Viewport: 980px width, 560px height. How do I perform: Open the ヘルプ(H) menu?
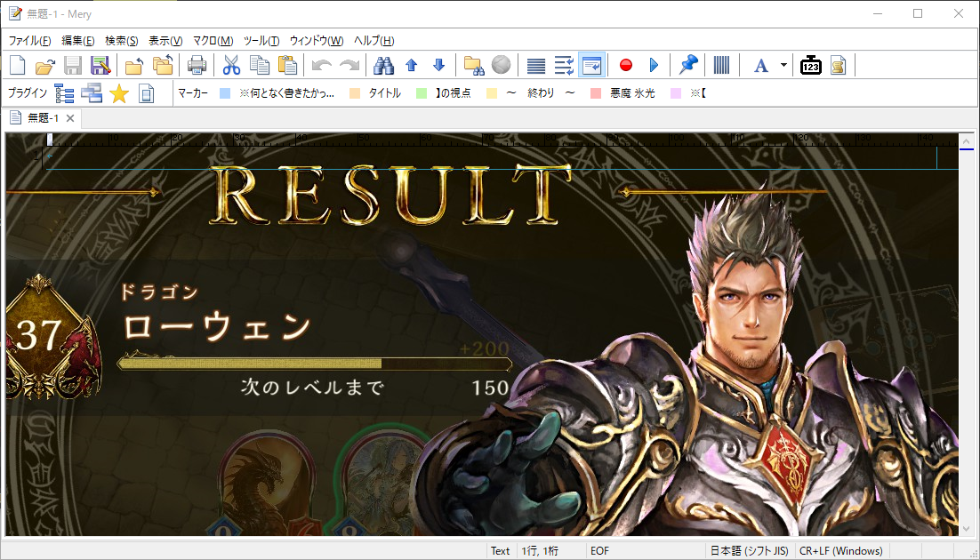click(x=374, y=41)
